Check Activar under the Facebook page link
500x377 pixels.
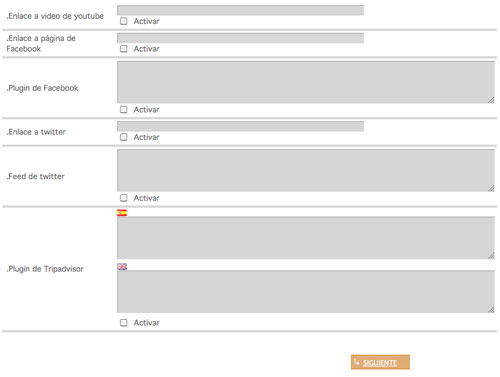[x=124, y=49]
